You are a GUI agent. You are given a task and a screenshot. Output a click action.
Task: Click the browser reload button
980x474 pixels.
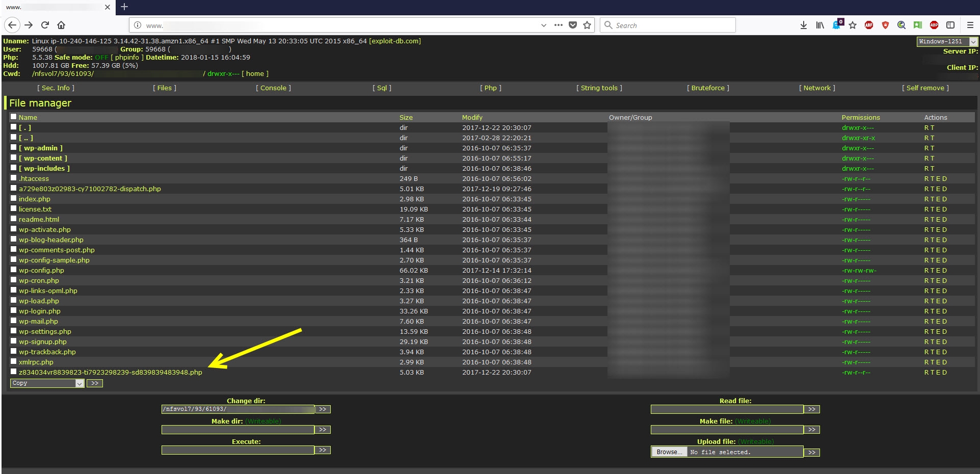[x=45, y=25]
